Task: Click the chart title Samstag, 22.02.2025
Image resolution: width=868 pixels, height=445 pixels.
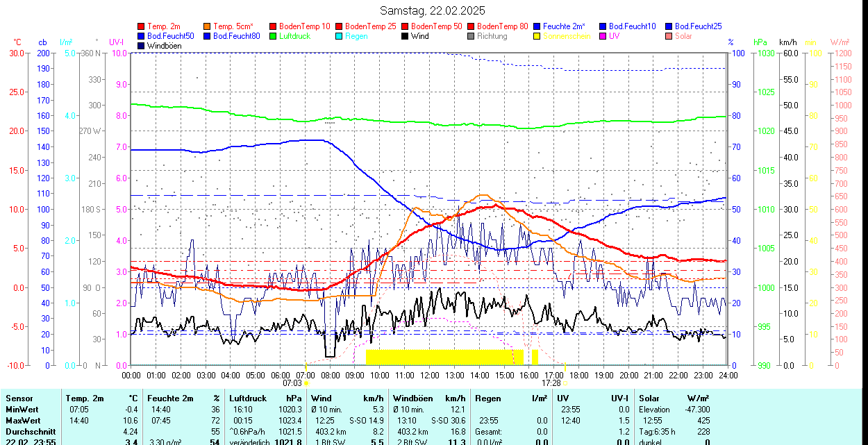Action: point(433,10)
